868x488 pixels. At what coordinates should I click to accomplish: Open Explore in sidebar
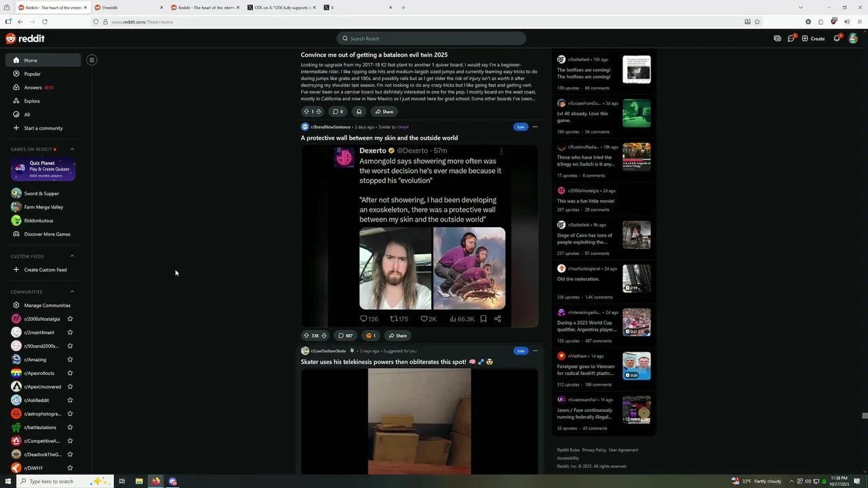(x=41, y=101)
